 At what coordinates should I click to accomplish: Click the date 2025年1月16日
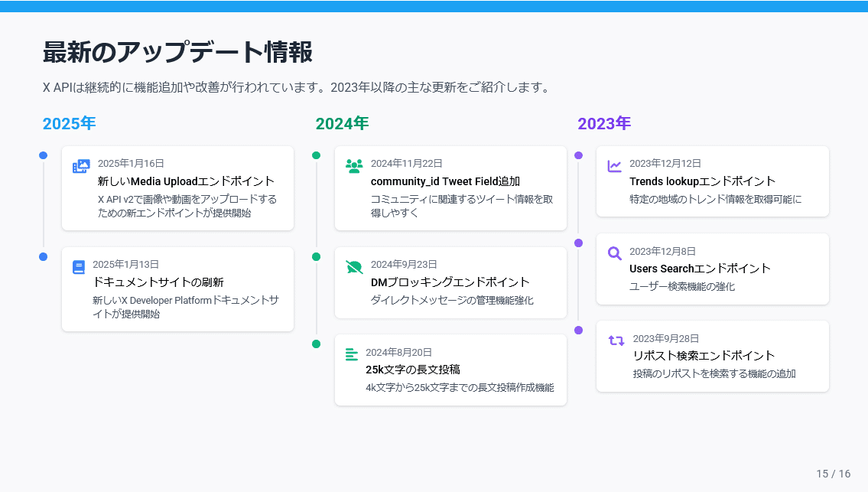(x=132, y=164)
